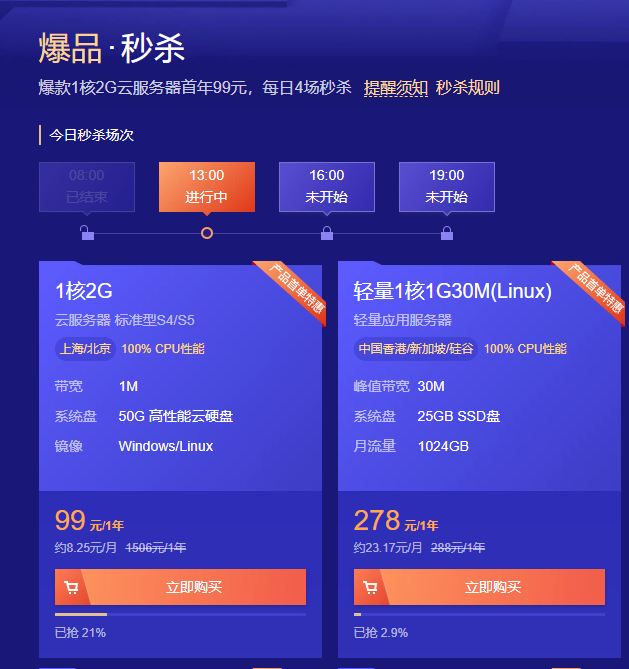Click the cart icon on the 1核2G buy button
This screenshot has height=669, width=629.
point(71,588)
